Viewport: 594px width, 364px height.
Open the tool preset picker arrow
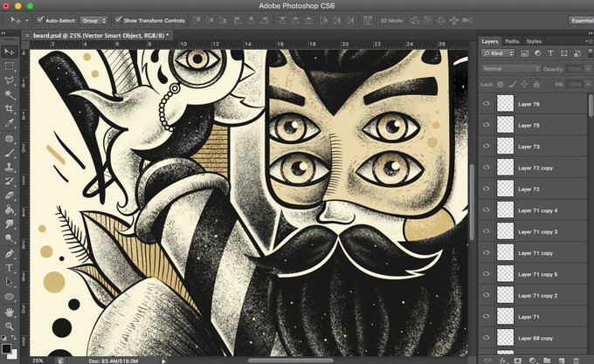27,20
